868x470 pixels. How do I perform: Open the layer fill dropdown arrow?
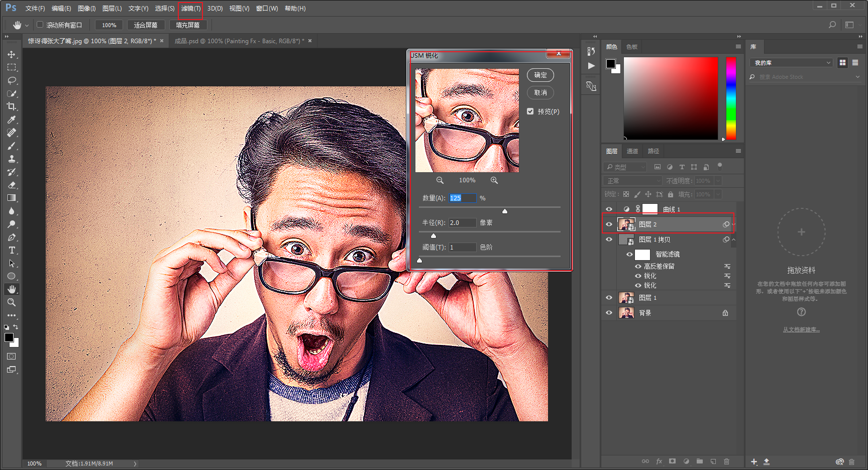pyautogui.click(x=718, y=194)
